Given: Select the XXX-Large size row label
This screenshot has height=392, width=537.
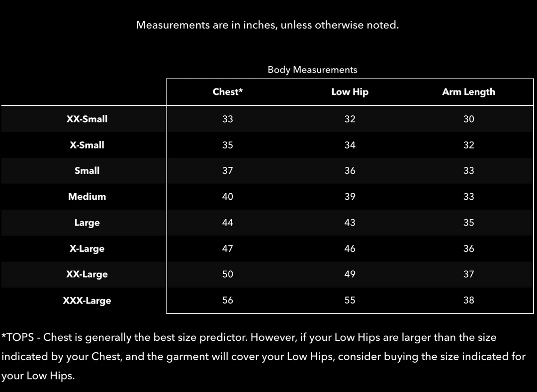Looking at the screenshot, I should pos(87,301).
